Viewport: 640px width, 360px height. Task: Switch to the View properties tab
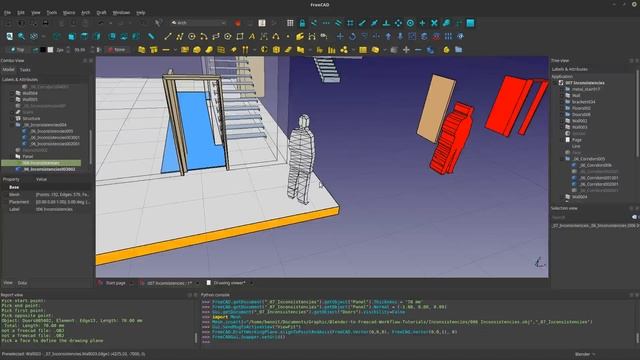point(8,282)
